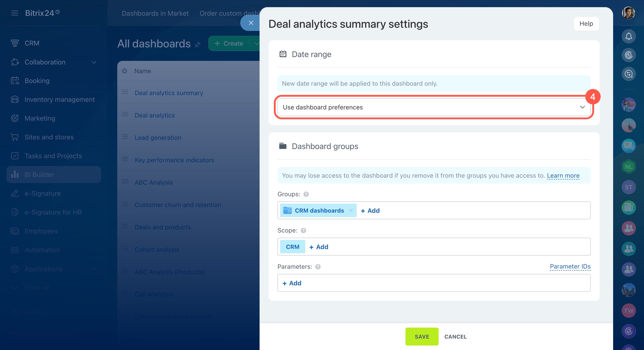
Task: Open the hamburger menu next to the Bitrix24 logo
Action: pos(15,13)
